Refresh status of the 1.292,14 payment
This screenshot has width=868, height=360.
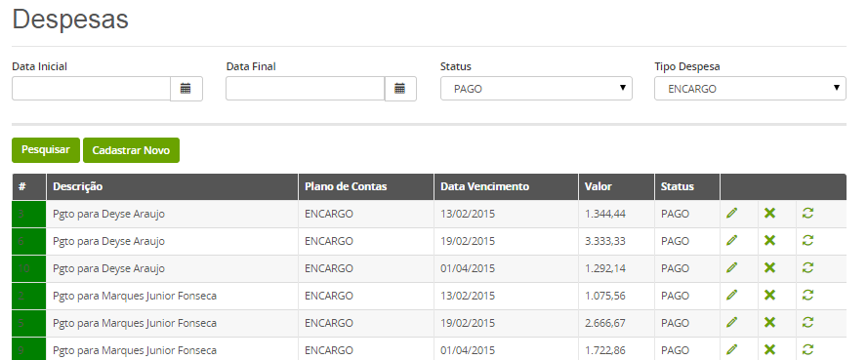tap(807, 267)
